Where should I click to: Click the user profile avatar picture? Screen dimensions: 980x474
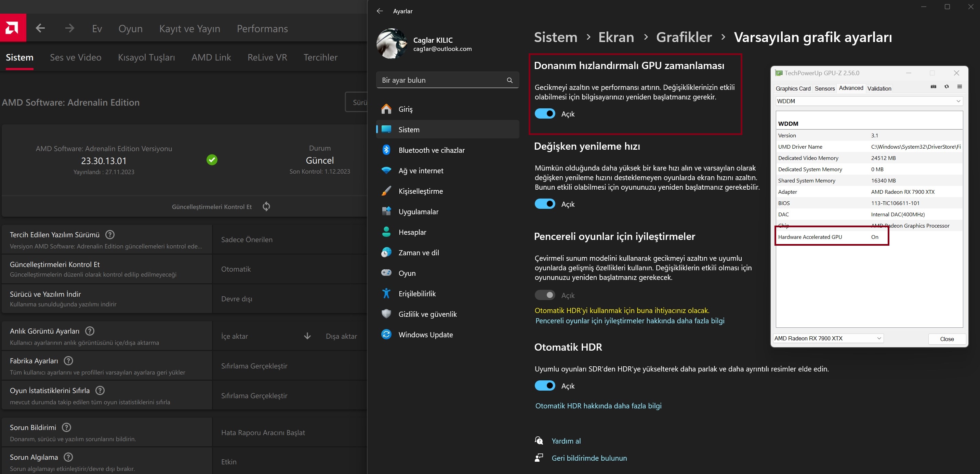coord(392,44)
